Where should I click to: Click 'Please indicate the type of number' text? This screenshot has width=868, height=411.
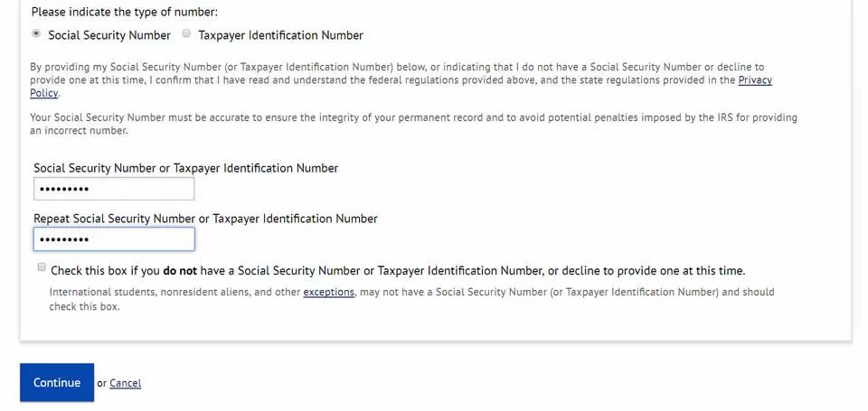[125, 12]
